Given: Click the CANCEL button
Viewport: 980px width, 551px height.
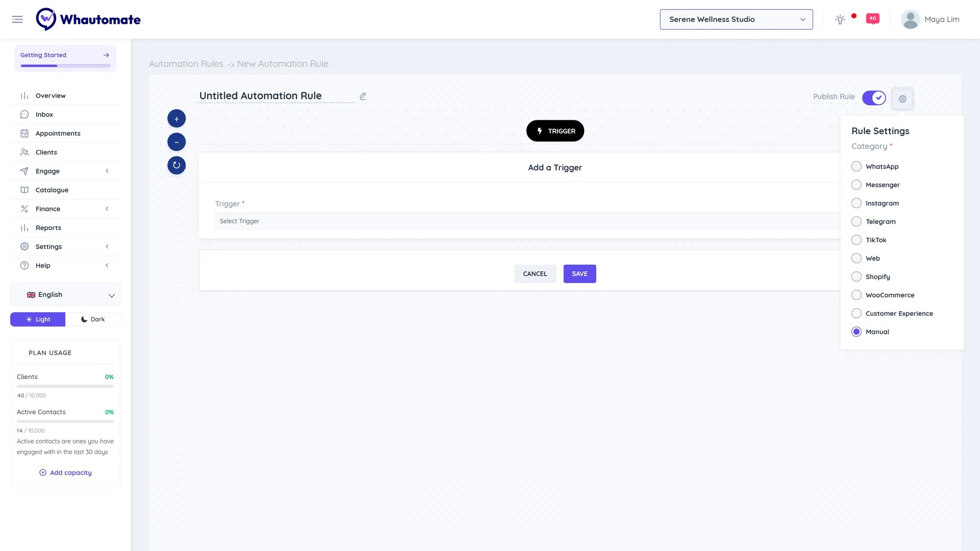Looking at the screenshot, I should [x=535, y=274].
